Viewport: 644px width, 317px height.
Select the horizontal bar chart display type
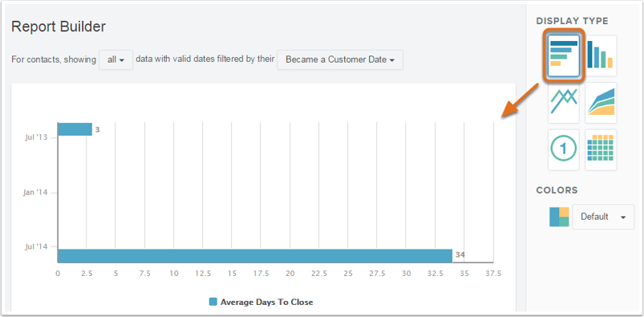564,56
